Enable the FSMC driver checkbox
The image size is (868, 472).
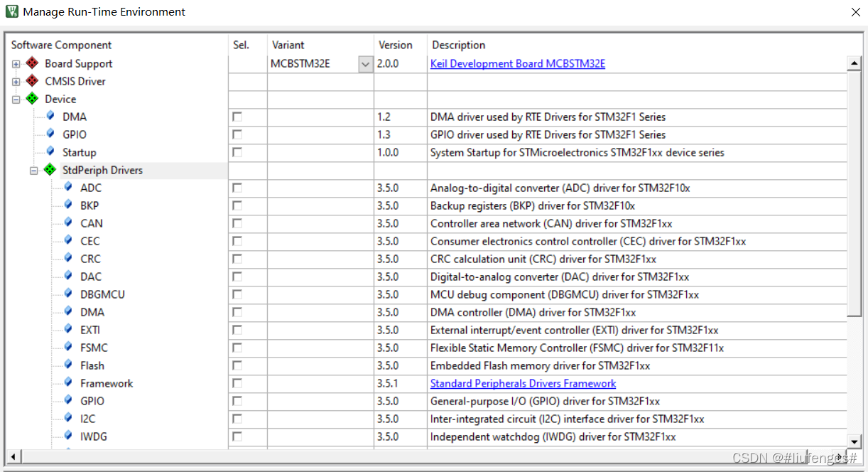237,348
